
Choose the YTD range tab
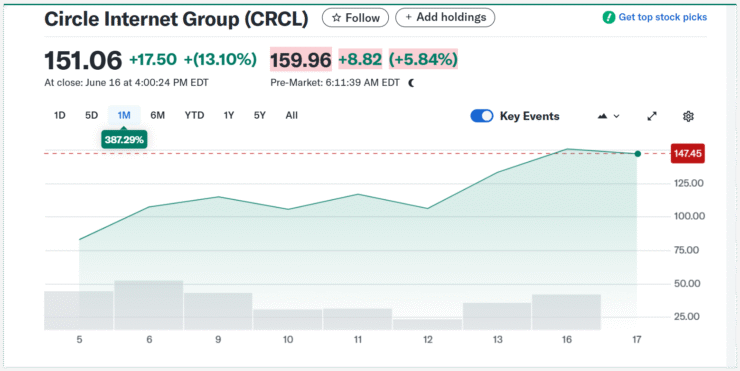[194, 116]
